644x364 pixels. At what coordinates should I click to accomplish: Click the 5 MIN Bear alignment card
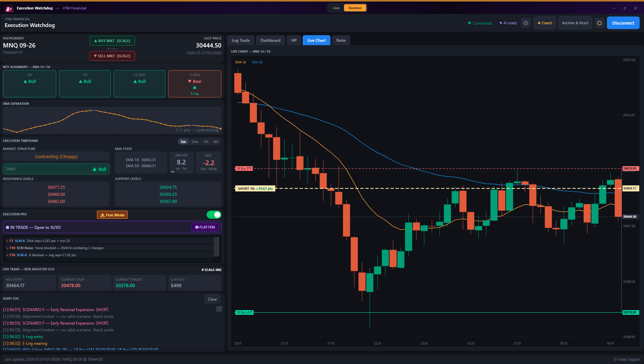[195, 84]
